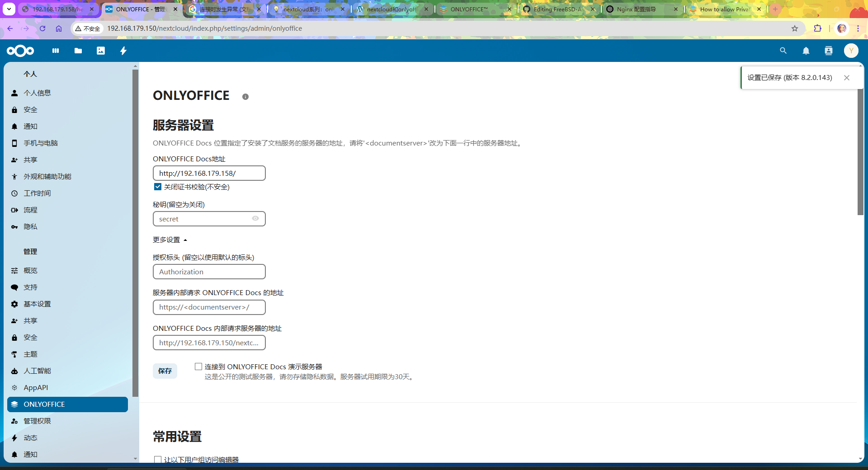Click the browser address bar URL

coord(204,28)
